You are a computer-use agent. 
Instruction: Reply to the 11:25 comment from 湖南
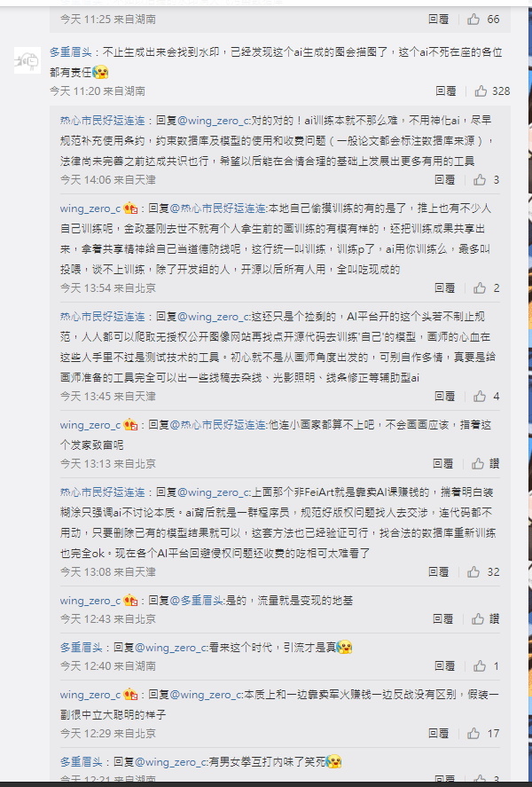pos(438,19)
